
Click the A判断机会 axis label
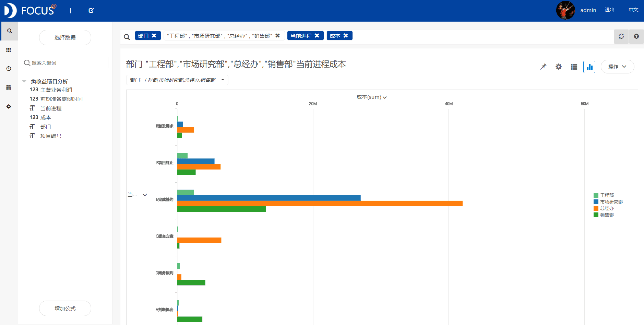pos(165,310)
